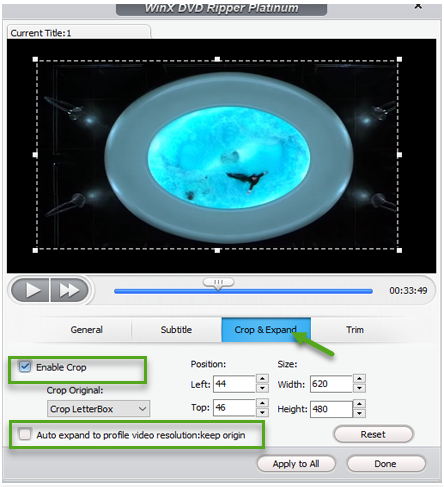Click the playback slider thumb
Viewport: 444px width, 487px height.
[218, 284]
